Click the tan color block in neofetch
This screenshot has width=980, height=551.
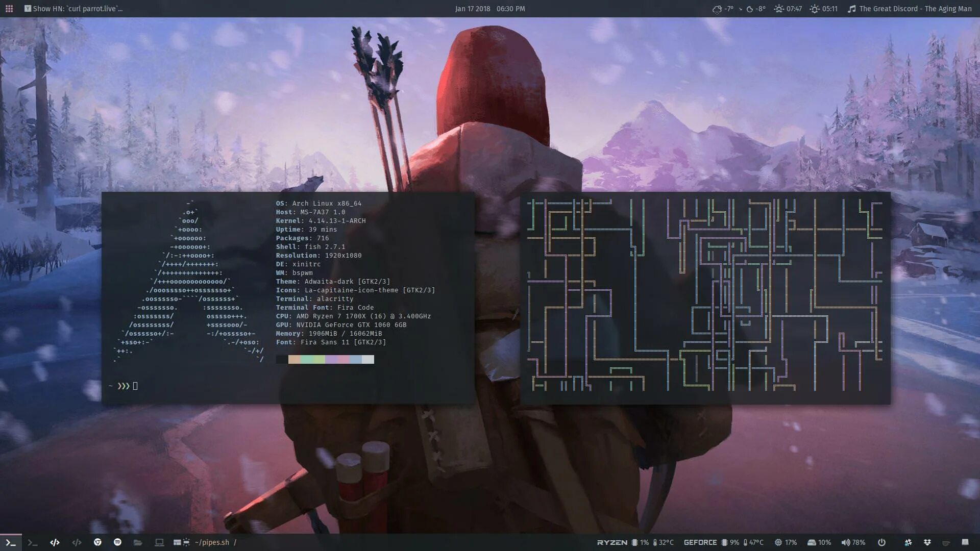pyautogui.click(x=295, y=360)
